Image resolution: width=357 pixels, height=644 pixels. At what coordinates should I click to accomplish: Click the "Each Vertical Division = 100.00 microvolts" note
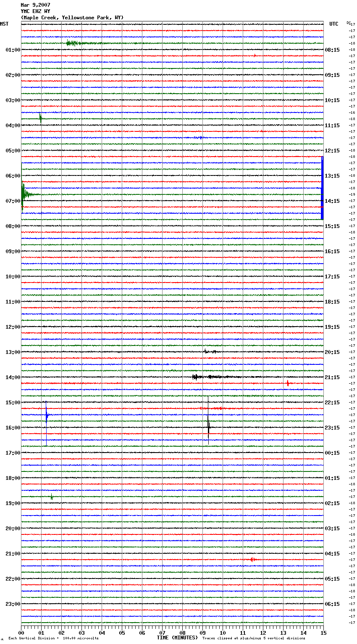[x=53, y=638]
